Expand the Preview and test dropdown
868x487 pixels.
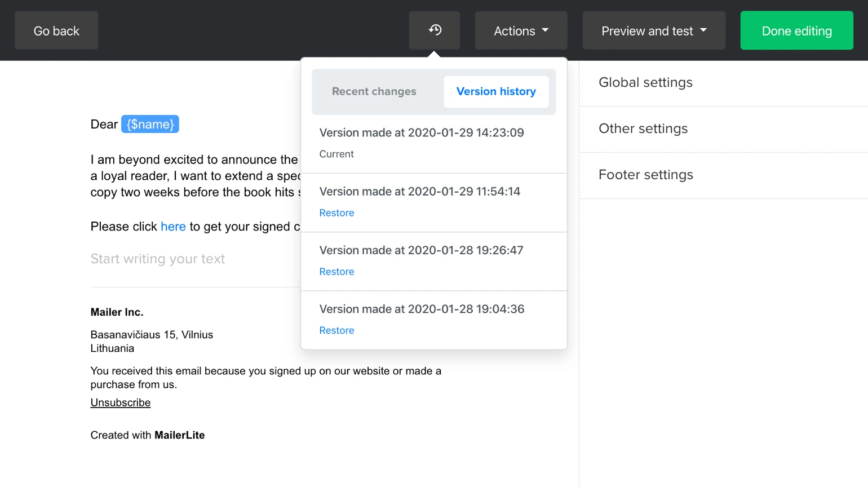tap(653, 30)
